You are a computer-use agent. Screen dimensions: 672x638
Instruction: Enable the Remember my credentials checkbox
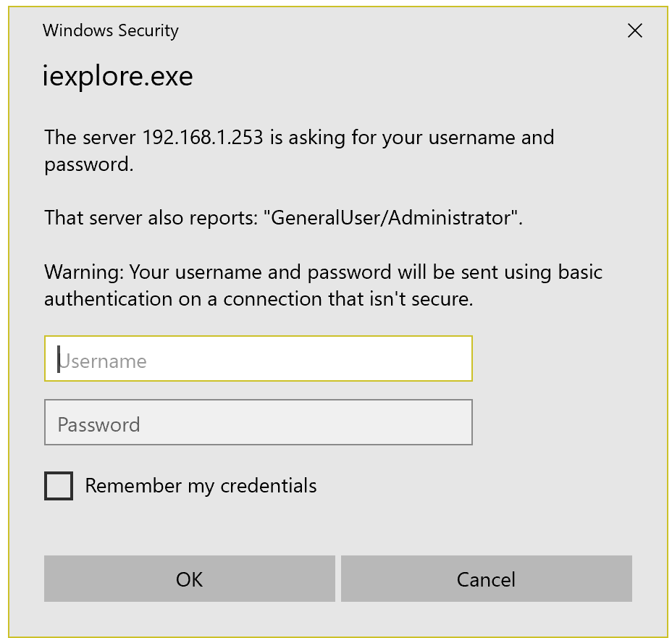[x=59, y=486]
